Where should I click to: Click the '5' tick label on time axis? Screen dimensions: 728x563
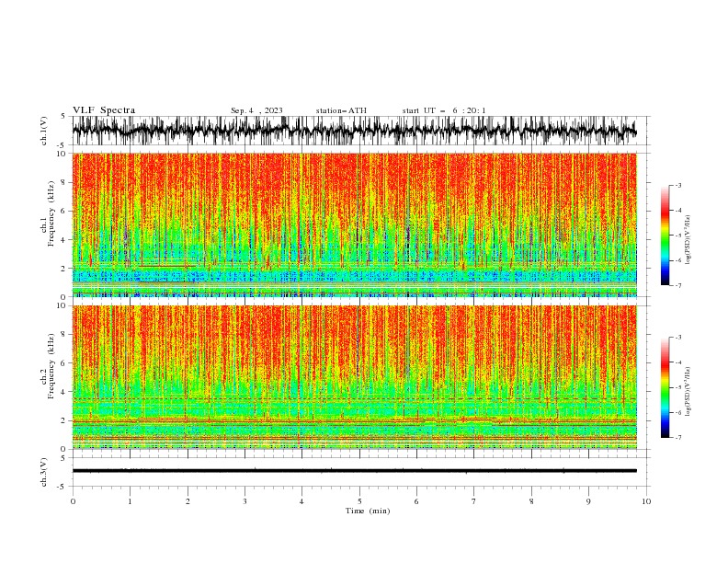tap(359, 501)
